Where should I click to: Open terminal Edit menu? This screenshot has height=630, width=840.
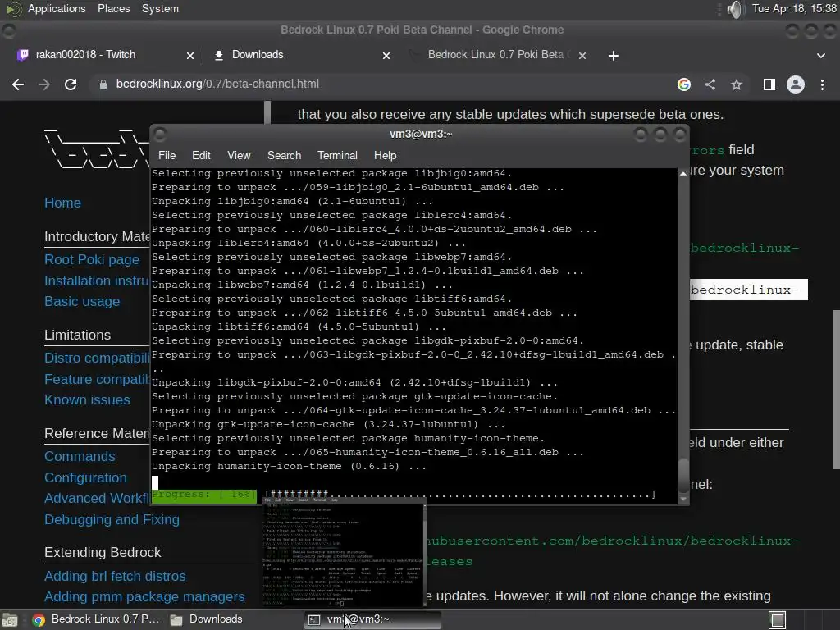[x=201, y=155]
